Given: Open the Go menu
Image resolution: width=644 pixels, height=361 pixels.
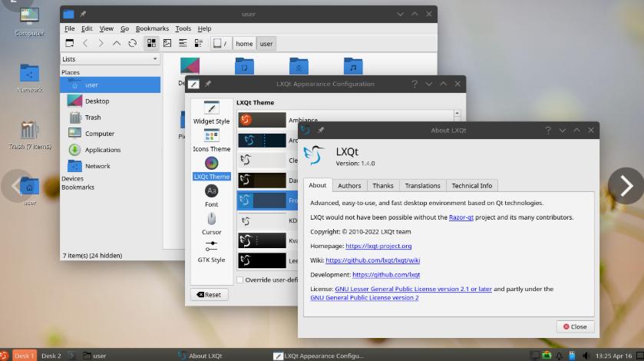Looking at the screenshot, I should click(124, 28).
